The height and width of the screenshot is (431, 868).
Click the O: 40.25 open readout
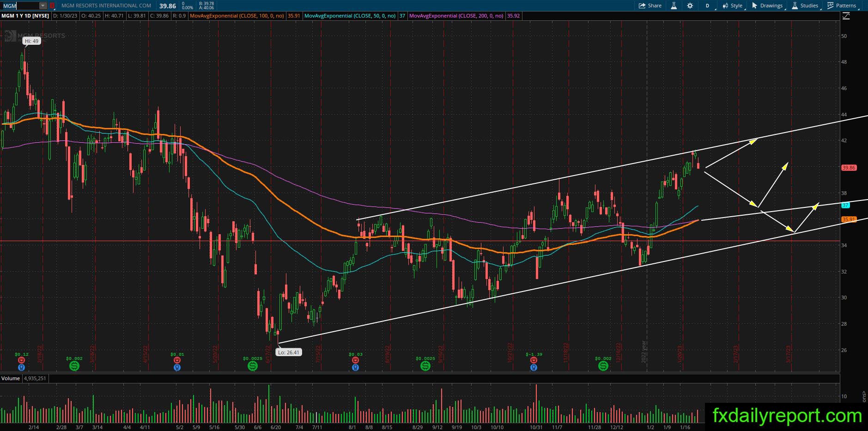[92, 16]
